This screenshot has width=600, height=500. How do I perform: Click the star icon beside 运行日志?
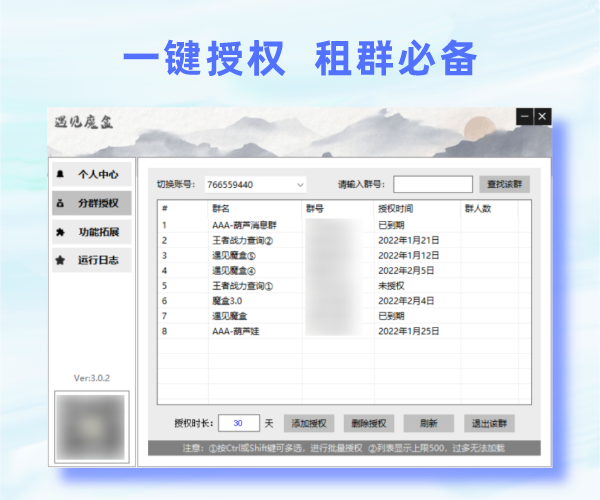(60, 261)
